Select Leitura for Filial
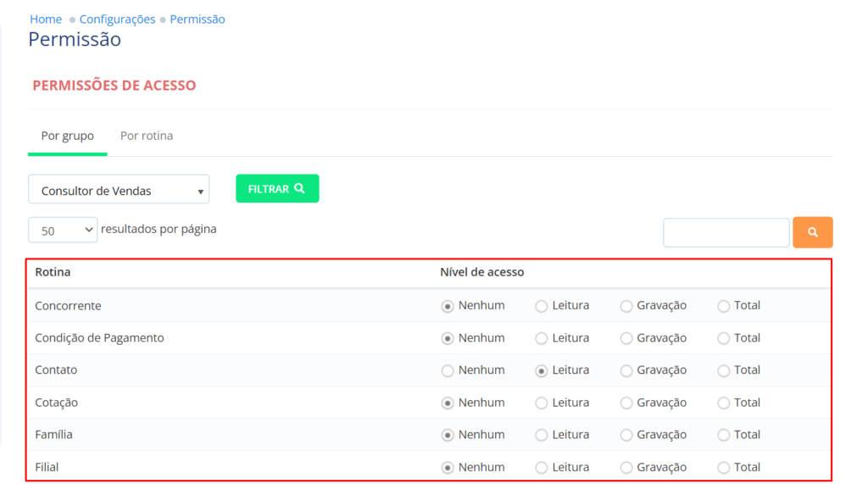 click(542, 468)
